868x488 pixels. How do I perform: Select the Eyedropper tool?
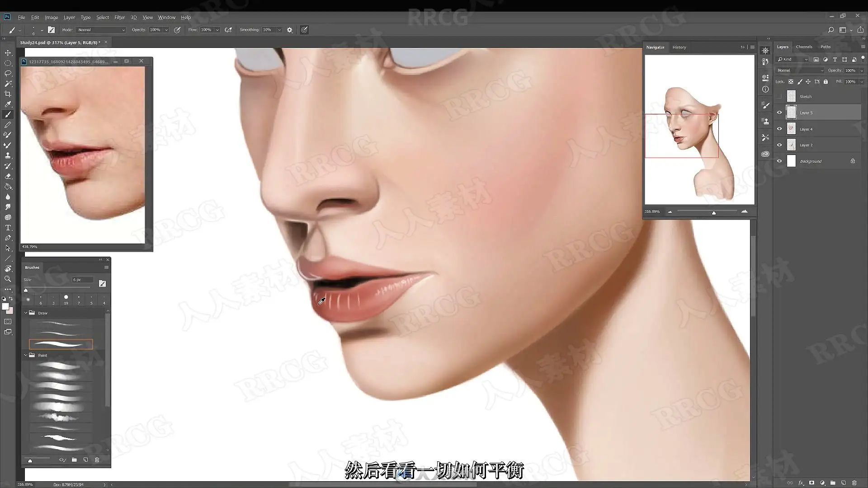[x=8, y=104]
